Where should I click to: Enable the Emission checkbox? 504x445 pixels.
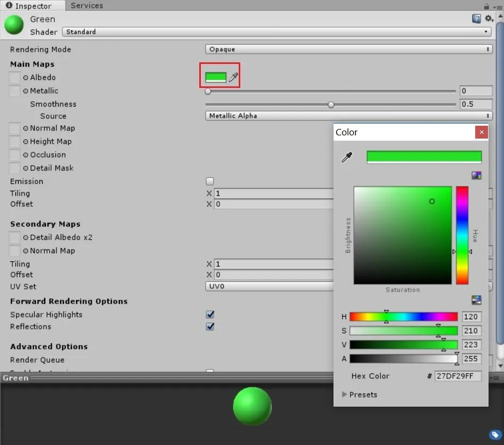(x=210, y=181)
